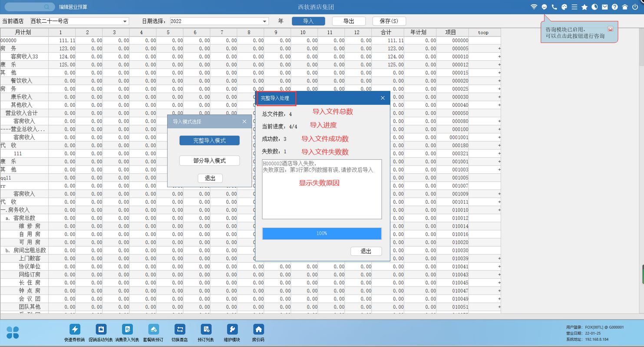Open the 日期选择 year dropdown

(265, 21)
